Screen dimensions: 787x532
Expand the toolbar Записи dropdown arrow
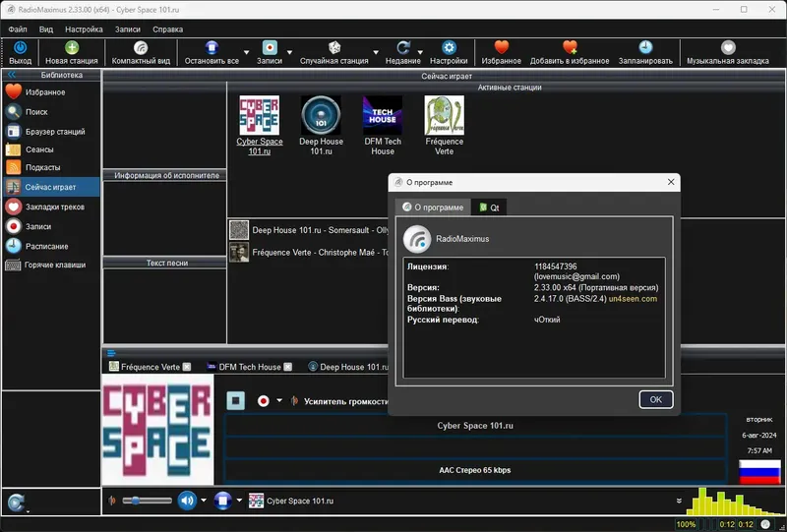pyautogui.click(x=289, y=52)
